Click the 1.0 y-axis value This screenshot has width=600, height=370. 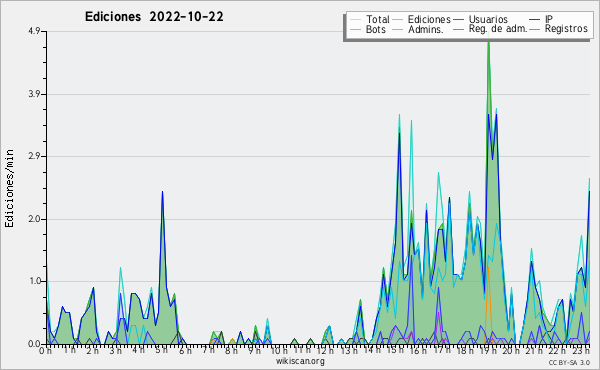click(x=34, y=282)
